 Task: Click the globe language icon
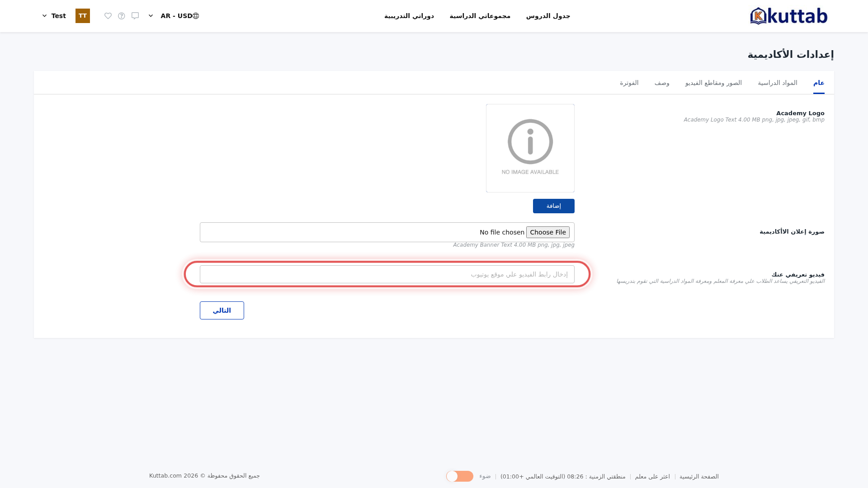pyautogui.click(x=196, y=16)
